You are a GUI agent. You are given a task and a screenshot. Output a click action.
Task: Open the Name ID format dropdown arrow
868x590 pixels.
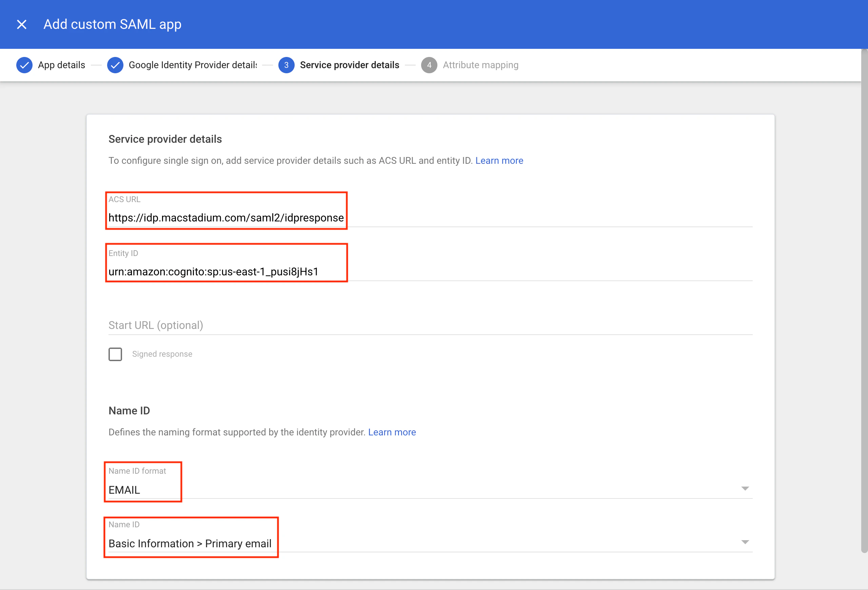745,488
